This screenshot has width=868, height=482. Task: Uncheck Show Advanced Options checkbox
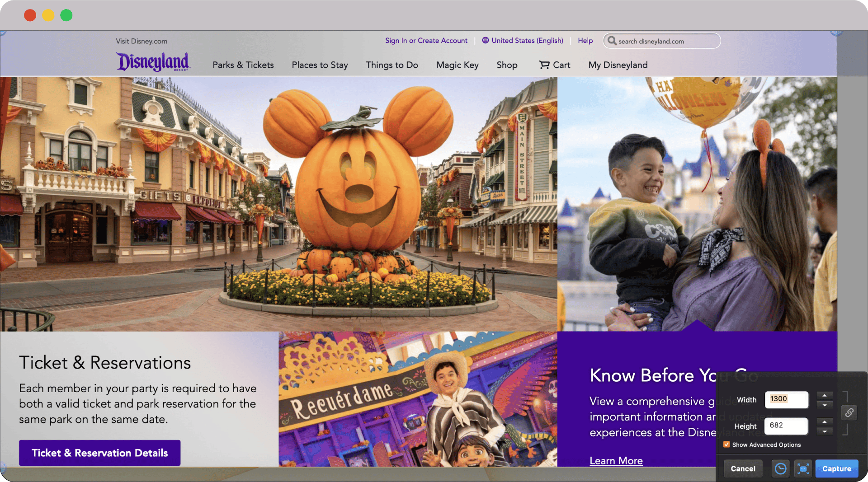(726, 445)
